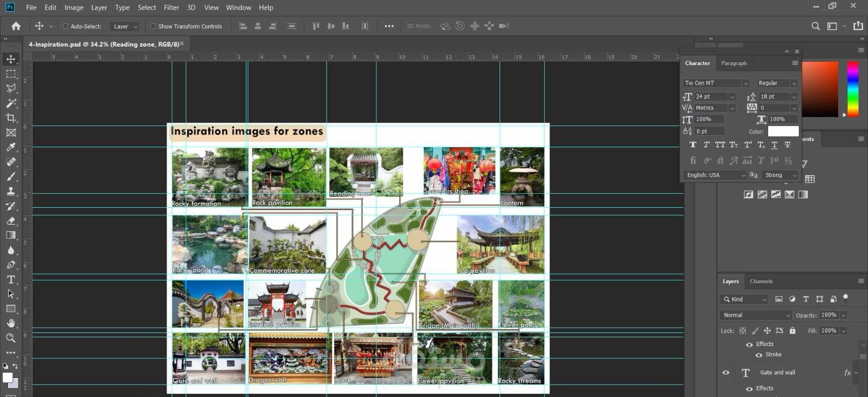Hide the Gate and wall layer
868x397 pixels.
click(x=726, y=373)
